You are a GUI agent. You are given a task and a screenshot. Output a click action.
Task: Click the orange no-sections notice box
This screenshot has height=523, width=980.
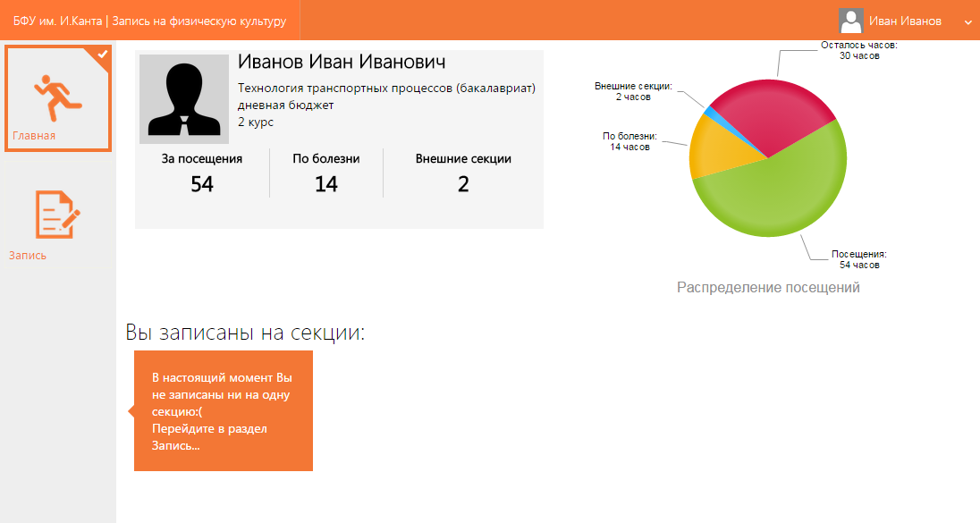tap(224, 410)
